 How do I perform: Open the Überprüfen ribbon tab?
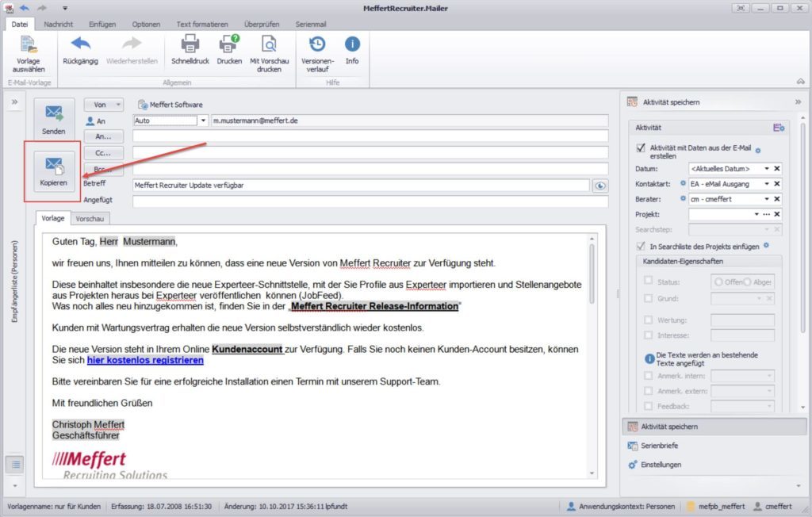pyautogui.click(x=262, y=24)
